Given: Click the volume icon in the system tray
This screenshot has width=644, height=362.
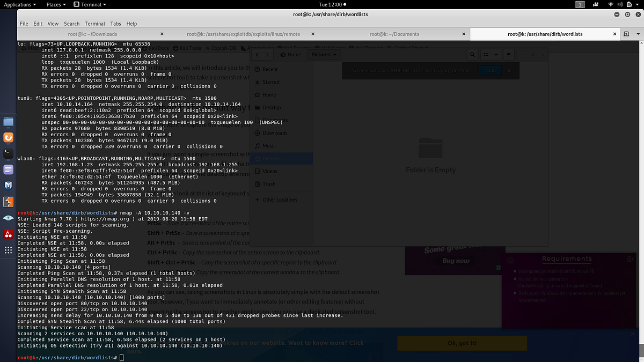Looking at the screenshot, I should 620,4.
